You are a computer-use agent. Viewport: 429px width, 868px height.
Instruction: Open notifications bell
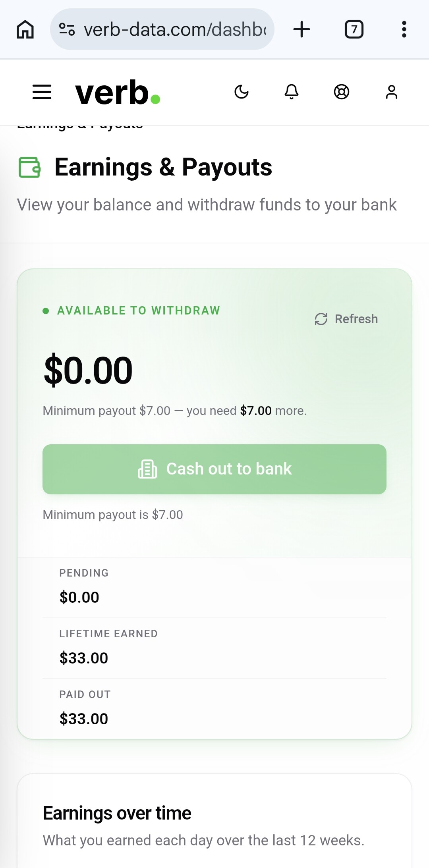(292, 92)
